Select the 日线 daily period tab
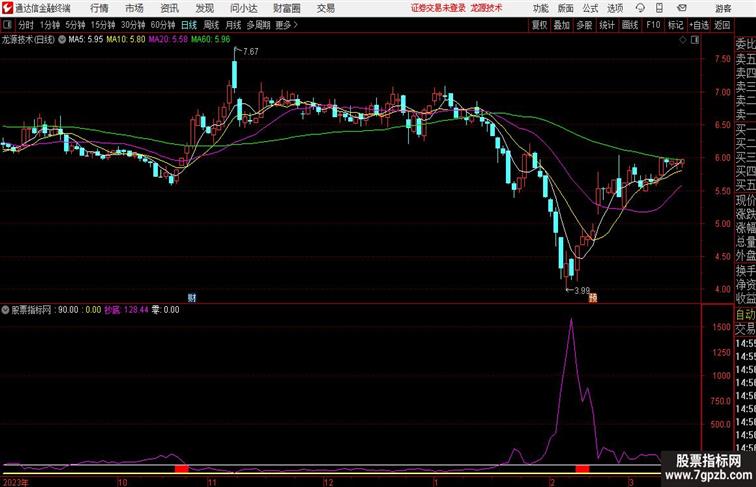 click(x=189, y=25)
